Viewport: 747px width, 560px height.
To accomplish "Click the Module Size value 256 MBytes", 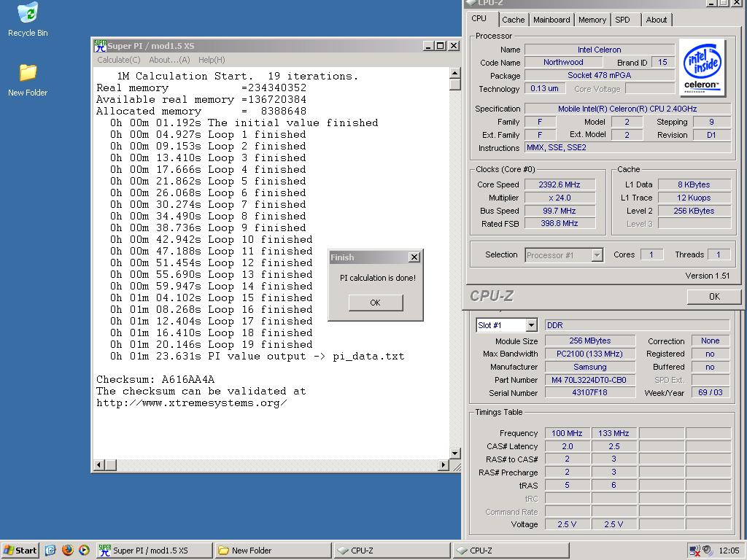I will point(589,341).
